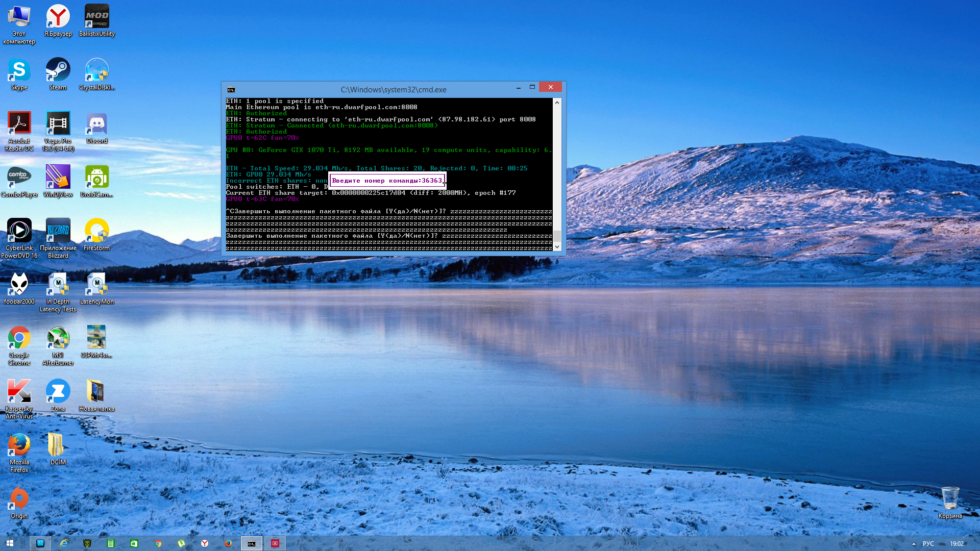Click uTorrent icon in taskbar

pyautogui.click(x=181, y=543)
